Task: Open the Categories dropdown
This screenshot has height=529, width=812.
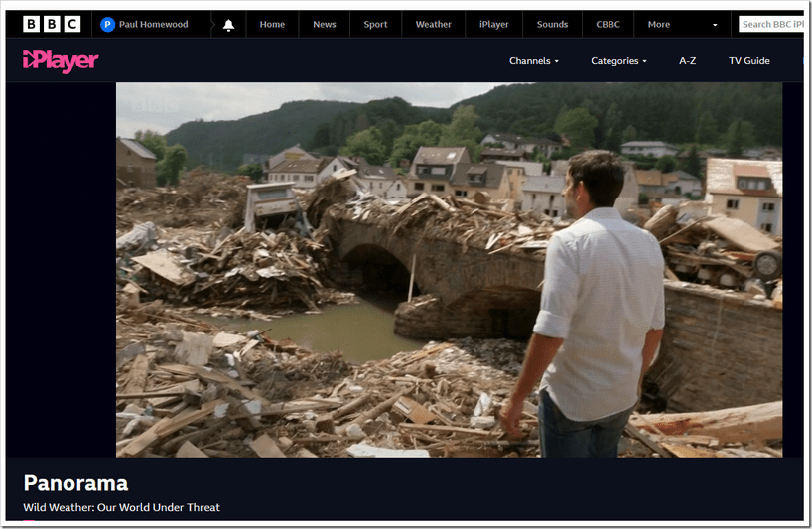Action: pyautogui.click(x=618, y=61)
